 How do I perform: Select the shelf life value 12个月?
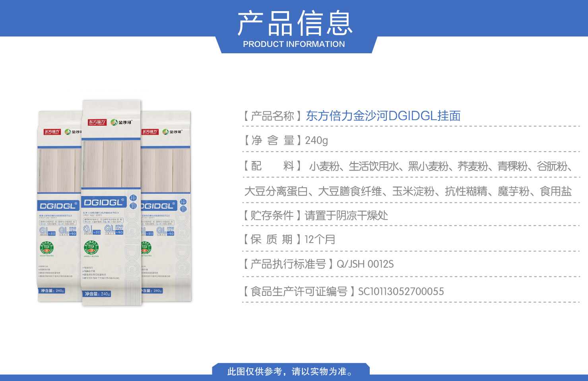320,239
